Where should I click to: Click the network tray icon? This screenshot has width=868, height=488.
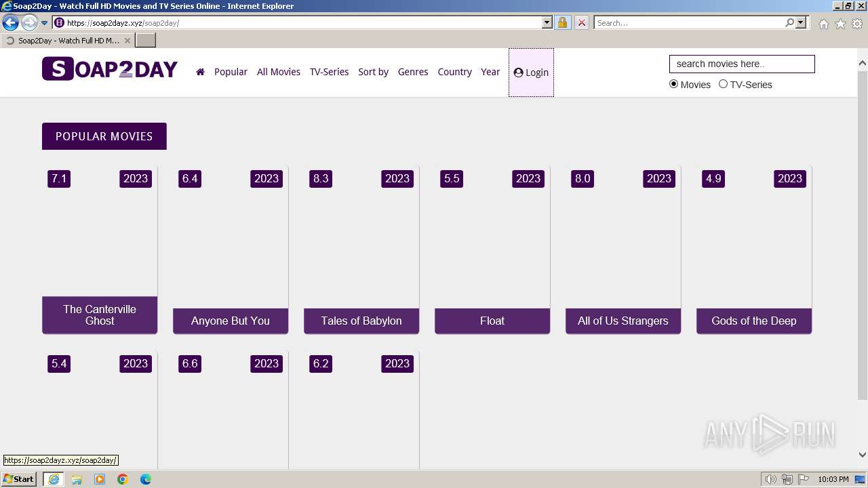point(787,479)
